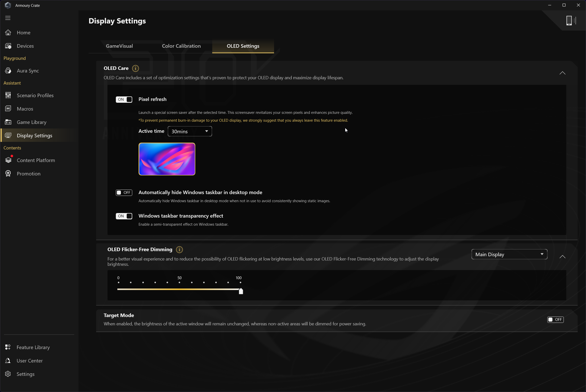Go to Home via house icon
Viewport: 586px width, 392px height.
pyautogui.click(x=8, y=33)
